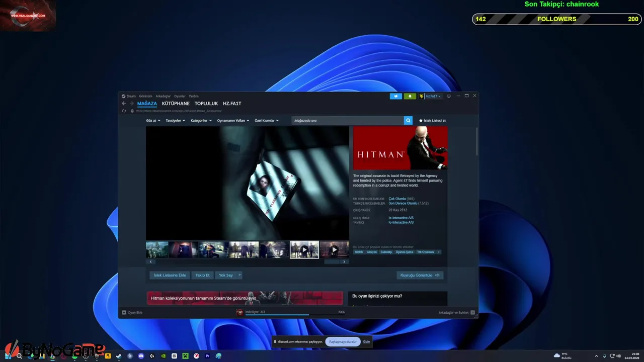The width and height of the screenshot is (644, 362).
Task: Select the Suikastçi tag
Action: (x=386, y=252)
